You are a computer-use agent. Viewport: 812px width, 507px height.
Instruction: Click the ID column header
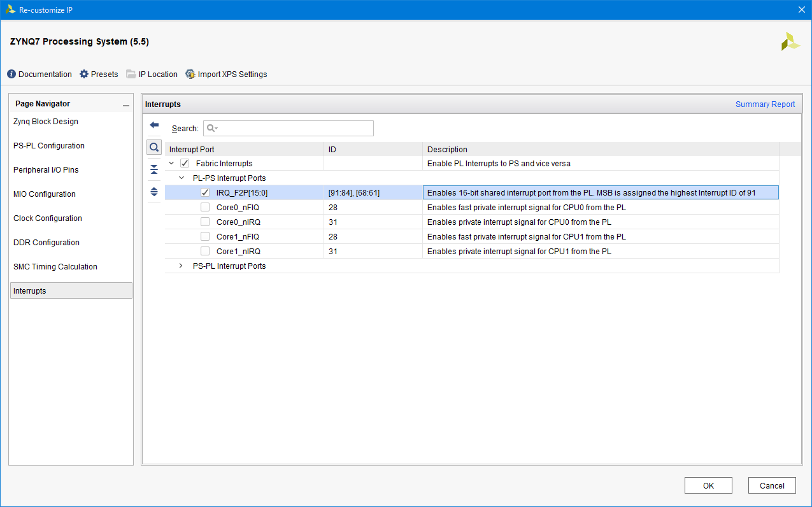(x=373, y=150)
